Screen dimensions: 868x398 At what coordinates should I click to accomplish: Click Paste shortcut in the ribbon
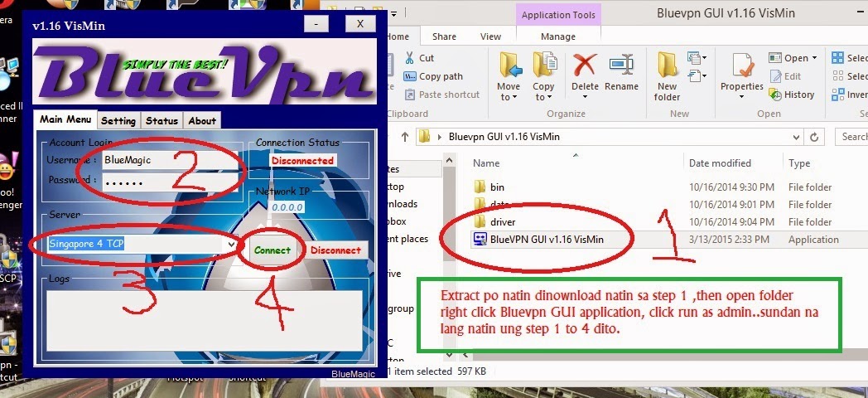point(441,95)
